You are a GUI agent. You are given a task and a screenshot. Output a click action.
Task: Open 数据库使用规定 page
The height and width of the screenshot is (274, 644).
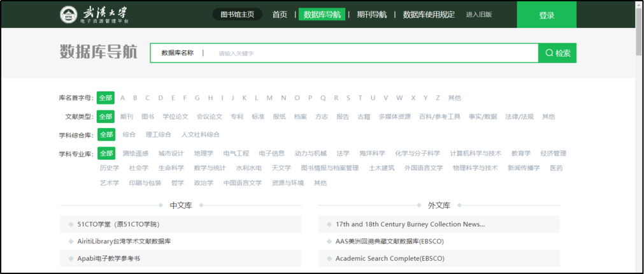click(x=429, y=15)
